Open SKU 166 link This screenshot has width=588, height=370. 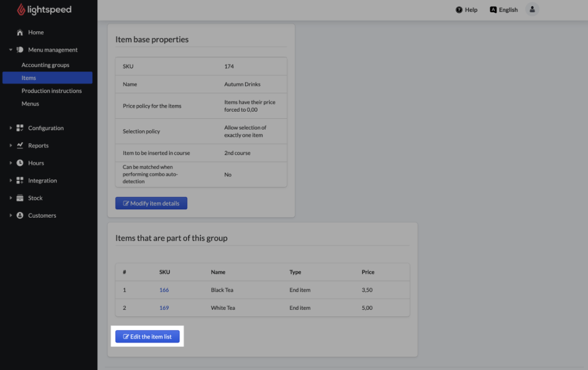click(164, 290)
